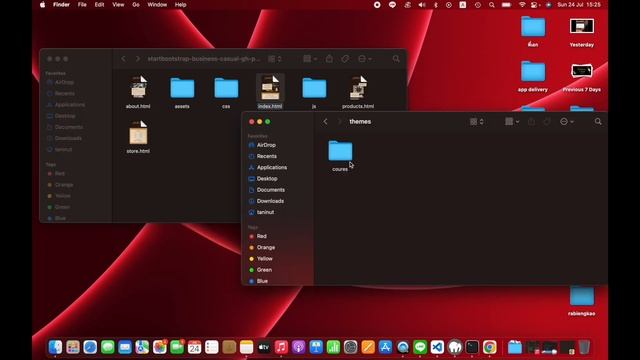Select the css folder in background window
640x360 pixels.
[x=226, y=88]
